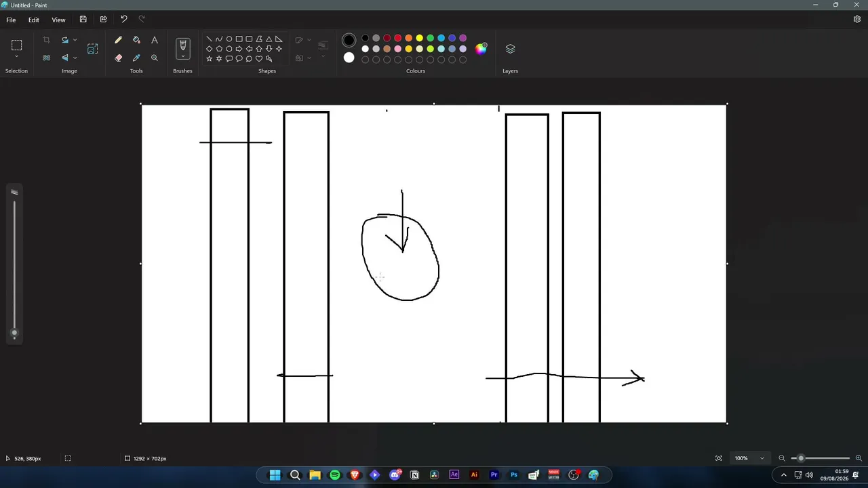The height and width of the screenshot is (488, 868).
Task: Select the Eraser tool
Action: click(x=118, y=58)
